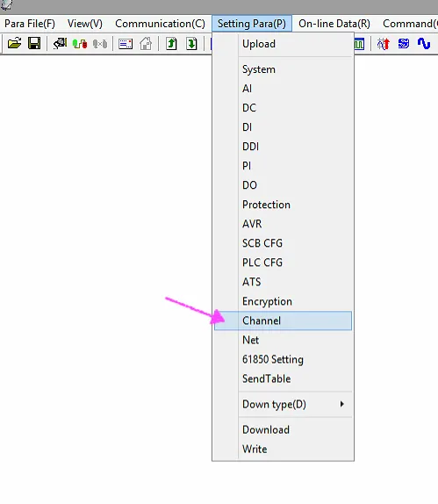Viewport: 438px width, 504px height.
Task: Click the green-red connect plug icon
Action: tap(80, 43)
